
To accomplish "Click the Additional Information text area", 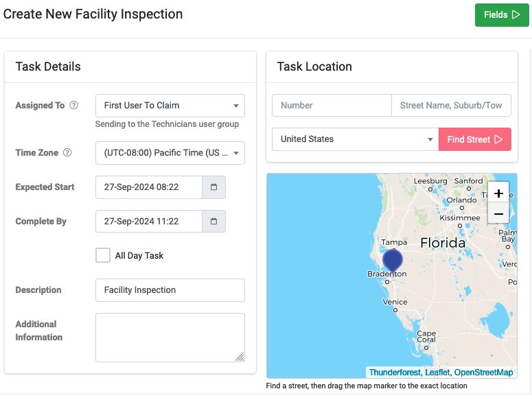I will 170,338.
